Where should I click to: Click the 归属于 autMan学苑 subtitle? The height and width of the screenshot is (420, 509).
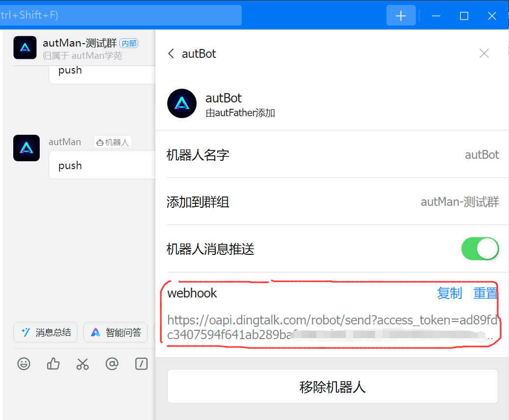pyautogui.click(x=82, y=56)
